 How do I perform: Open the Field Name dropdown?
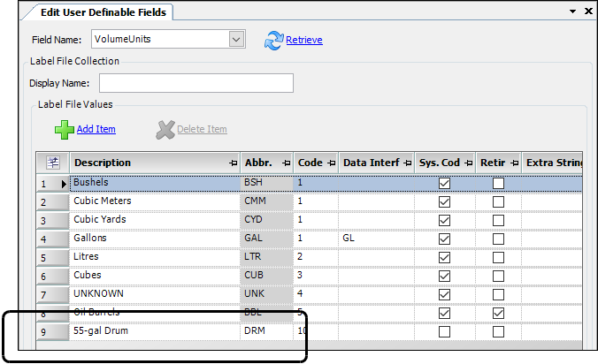tap(235, 39)
